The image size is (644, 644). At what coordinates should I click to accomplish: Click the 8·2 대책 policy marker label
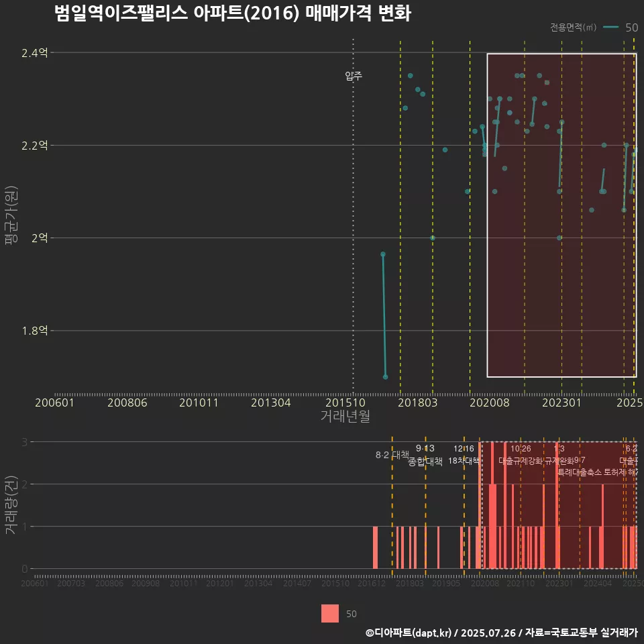tap(392, 455)
